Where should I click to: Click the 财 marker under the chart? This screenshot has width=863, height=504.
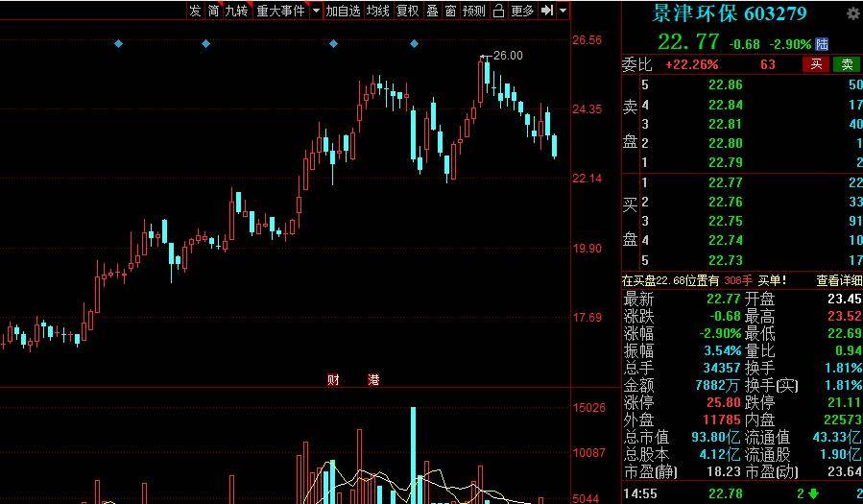(333, 380)
